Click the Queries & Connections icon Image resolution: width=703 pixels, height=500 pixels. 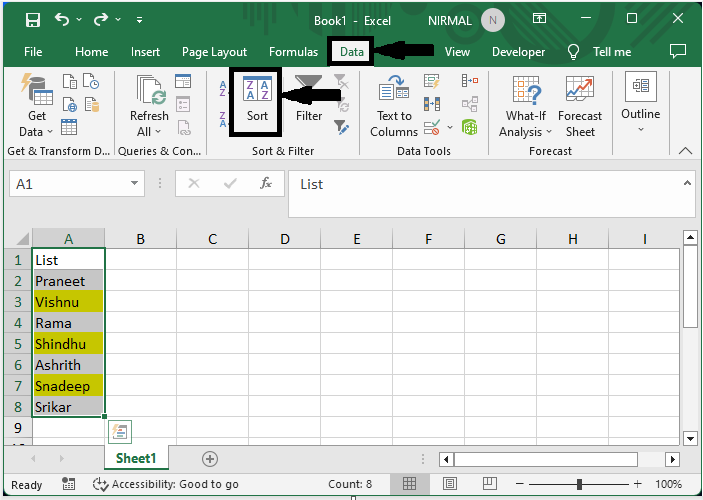coord(183,81)
